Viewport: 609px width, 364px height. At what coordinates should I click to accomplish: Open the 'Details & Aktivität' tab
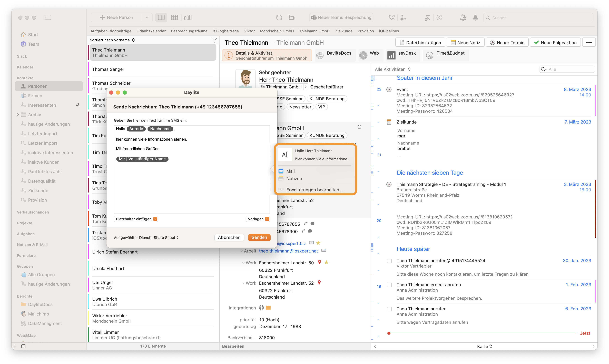267,55
